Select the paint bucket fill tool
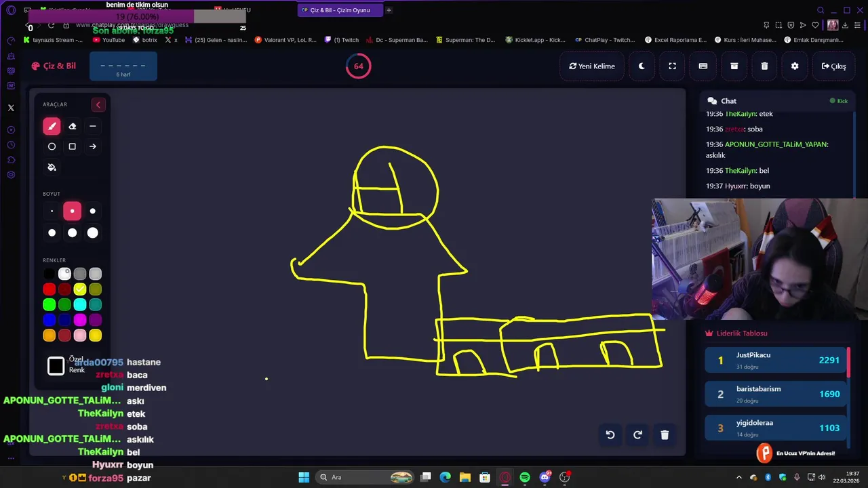The image size is (868, 488). (x=52, y=167)
